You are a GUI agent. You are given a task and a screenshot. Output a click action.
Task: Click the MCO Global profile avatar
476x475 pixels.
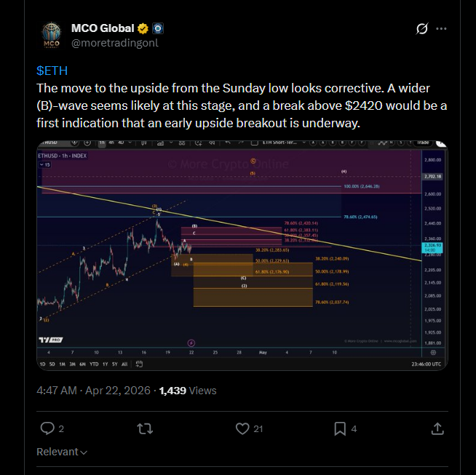52,36
